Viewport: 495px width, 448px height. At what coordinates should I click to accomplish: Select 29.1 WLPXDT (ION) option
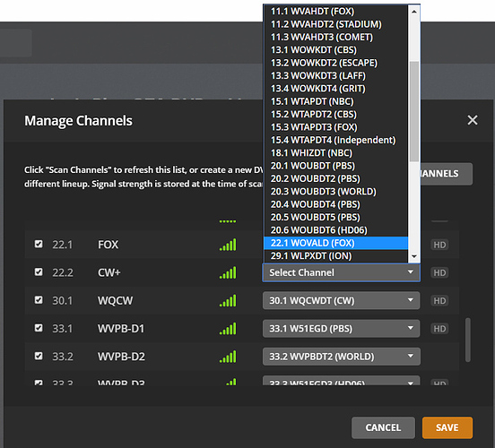(336, 256)
